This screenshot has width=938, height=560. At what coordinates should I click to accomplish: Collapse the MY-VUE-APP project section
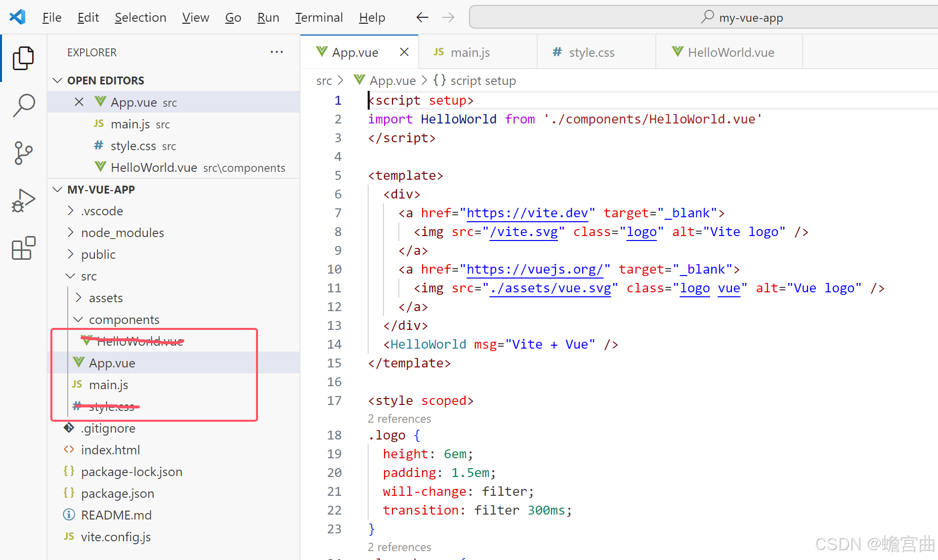pos(57,189)
